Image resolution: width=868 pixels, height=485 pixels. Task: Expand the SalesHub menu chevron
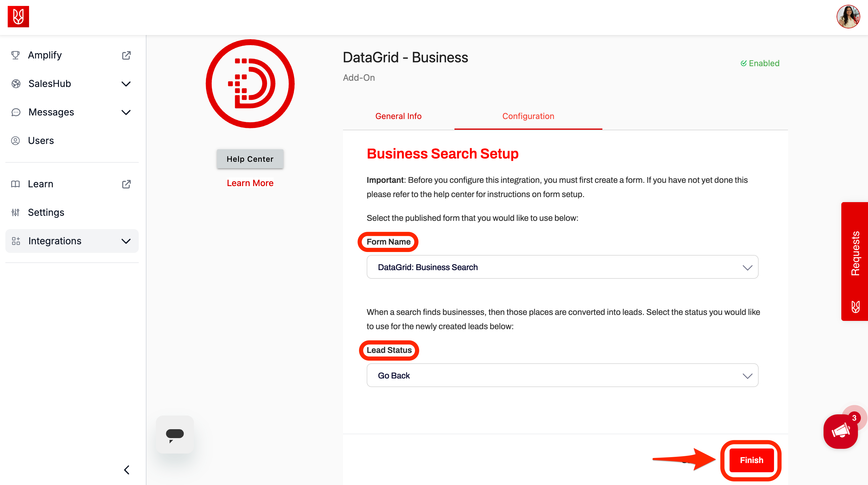click(x=126, y=84)
